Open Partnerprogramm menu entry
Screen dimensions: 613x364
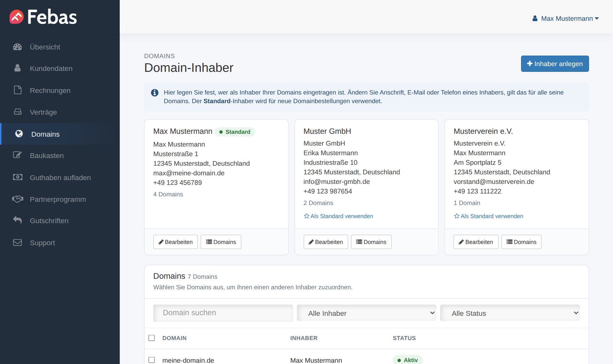[60, 199]
